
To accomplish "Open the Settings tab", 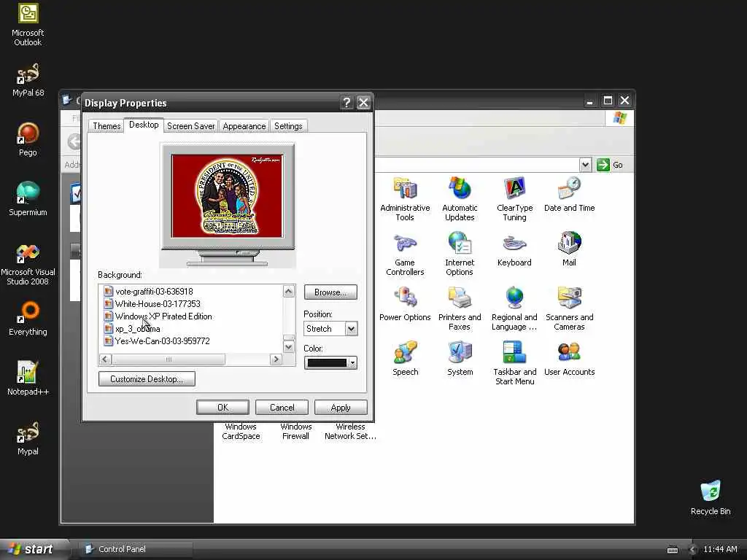I will (x=288, y=126).
